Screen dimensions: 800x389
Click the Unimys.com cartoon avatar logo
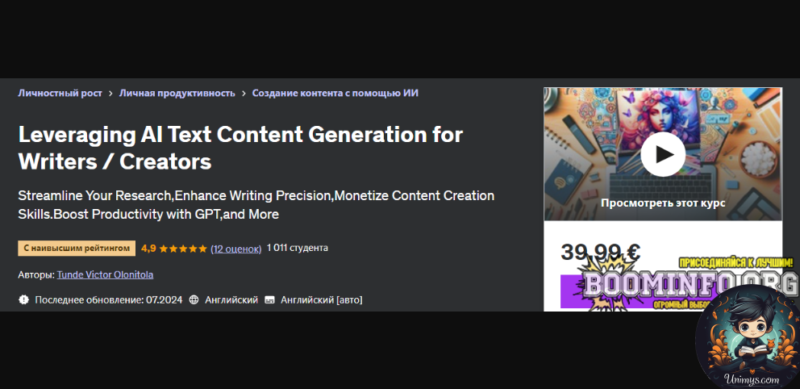click(746, 338)
